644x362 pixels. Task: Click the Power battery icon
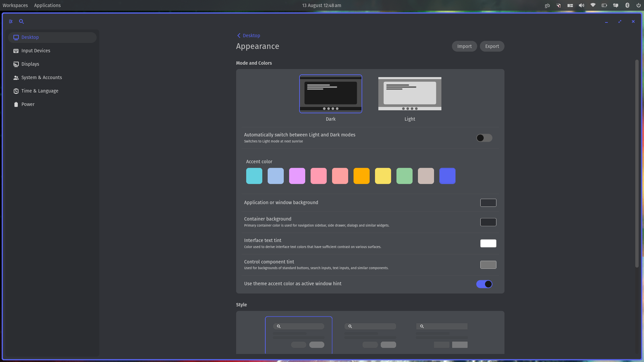click(x=16, y=104)
